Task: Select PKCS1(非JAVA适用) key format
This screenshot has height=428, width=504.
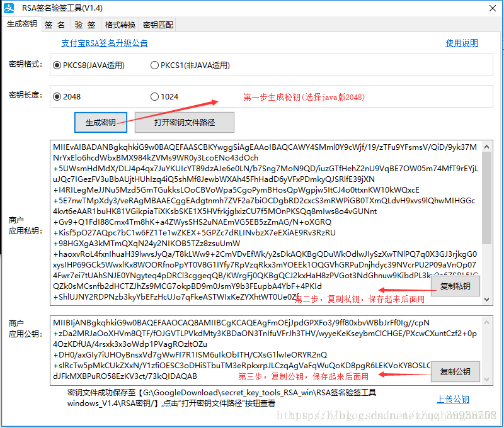Action: pos(190,65)
